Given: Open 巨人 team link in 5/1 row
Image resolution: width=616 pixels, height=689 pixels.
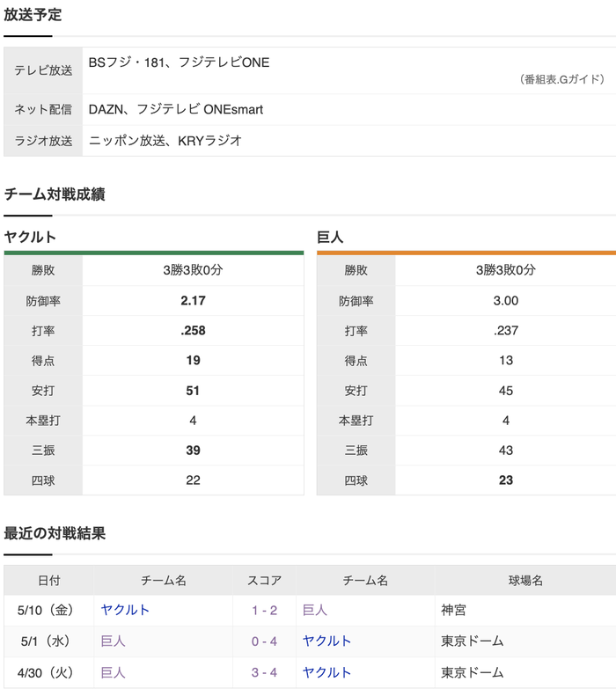Looking at the screenshot, I should 113,641.
